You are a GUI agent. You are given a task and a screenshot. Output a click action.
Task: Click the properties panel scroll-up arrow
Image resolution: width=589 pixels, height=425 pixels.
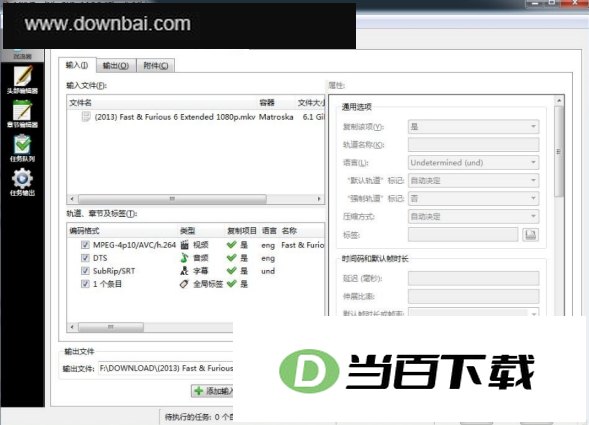tap(559, 101)
